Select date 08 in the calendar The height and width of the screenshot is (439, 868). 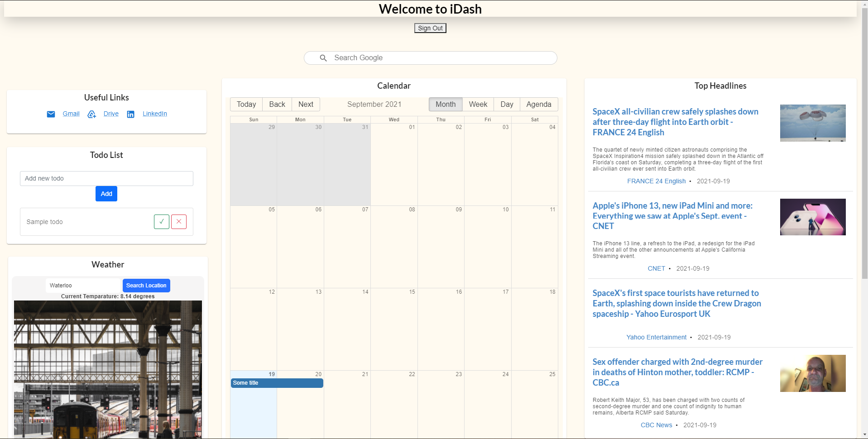412,210
